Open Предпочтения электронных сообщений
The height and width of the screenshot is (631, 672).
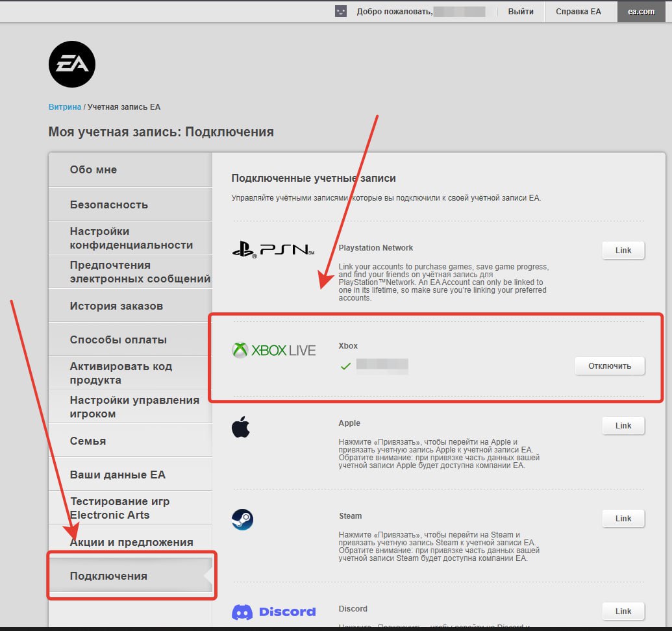coord(131,272)
